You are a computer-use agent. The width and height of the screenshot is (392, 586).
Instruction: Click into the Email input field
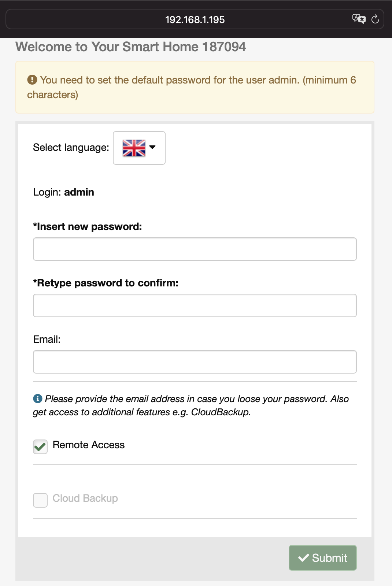(195, 362)
